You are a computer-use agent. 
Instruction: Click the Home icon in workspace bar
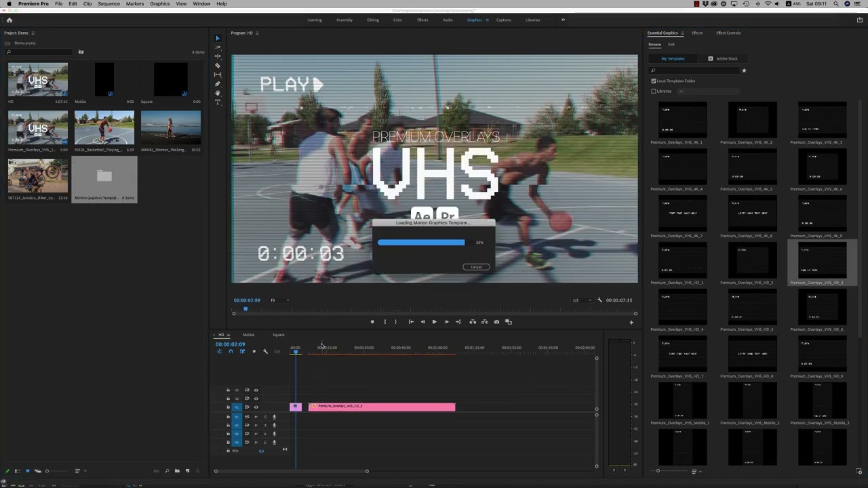pos(9,20)
